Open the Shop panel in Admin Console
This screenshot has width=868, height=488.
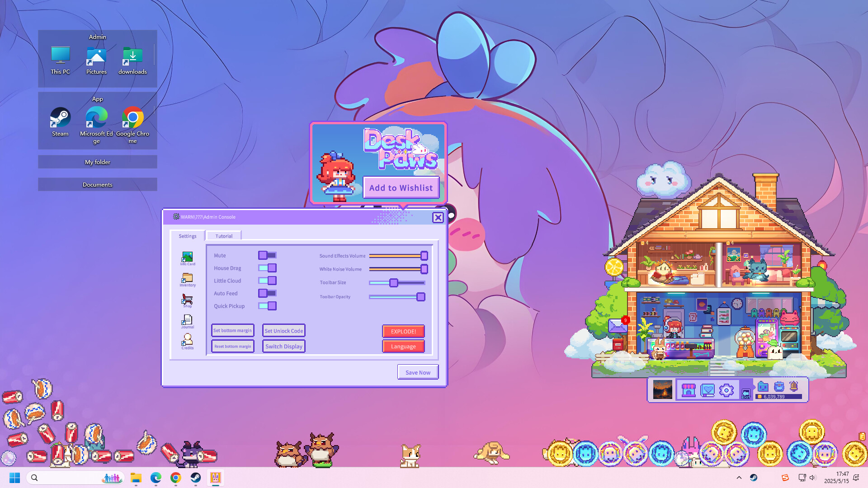[x=187, y=300]
